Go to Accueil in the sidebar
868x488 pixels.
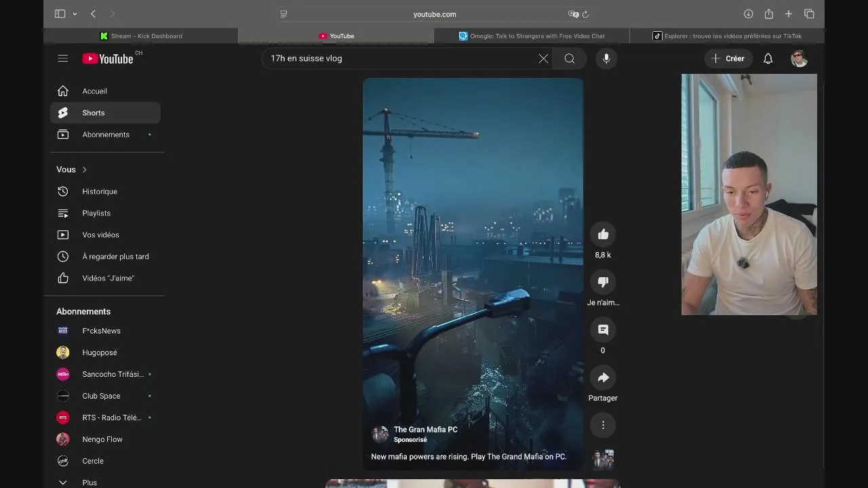[x=105, y=91]
